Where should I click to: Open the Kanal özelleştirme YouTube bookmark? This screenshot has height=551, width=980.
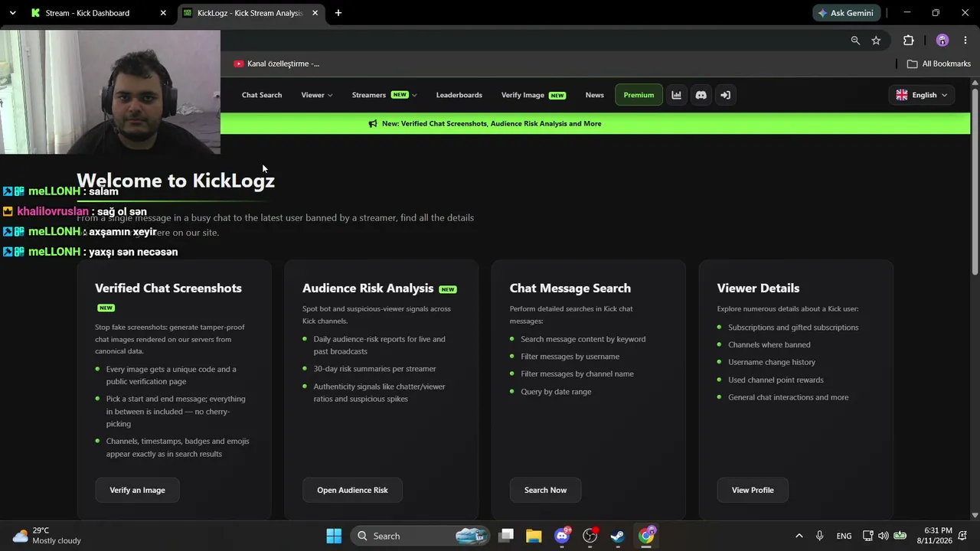[x=276, y=64]
